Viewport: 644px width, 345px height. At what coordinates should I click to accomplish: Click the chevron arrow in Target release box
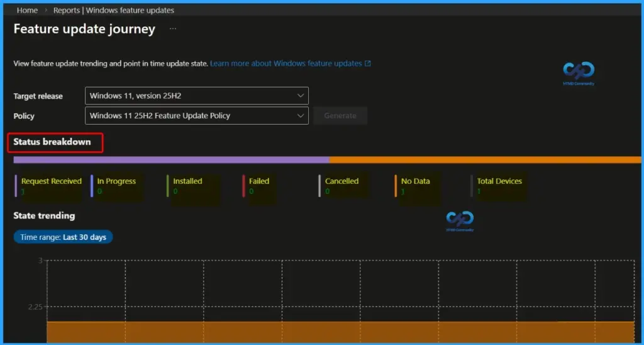[x=301, y=96]
